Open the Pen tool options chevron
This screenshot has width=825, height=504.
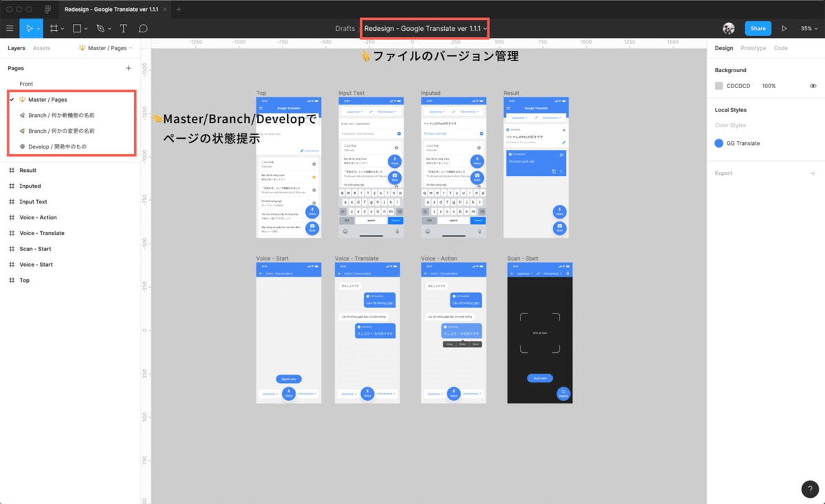(109, 29)
